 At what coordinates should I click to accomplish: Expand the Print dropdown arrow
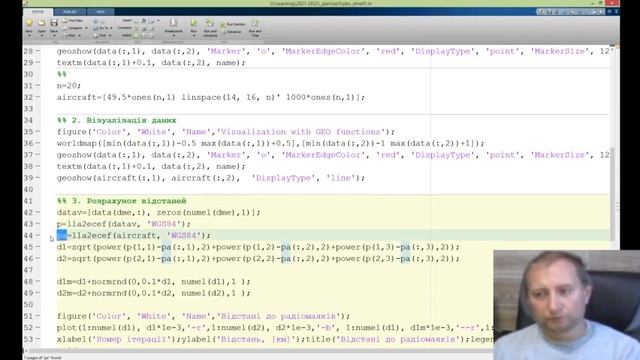pos(79,36)
